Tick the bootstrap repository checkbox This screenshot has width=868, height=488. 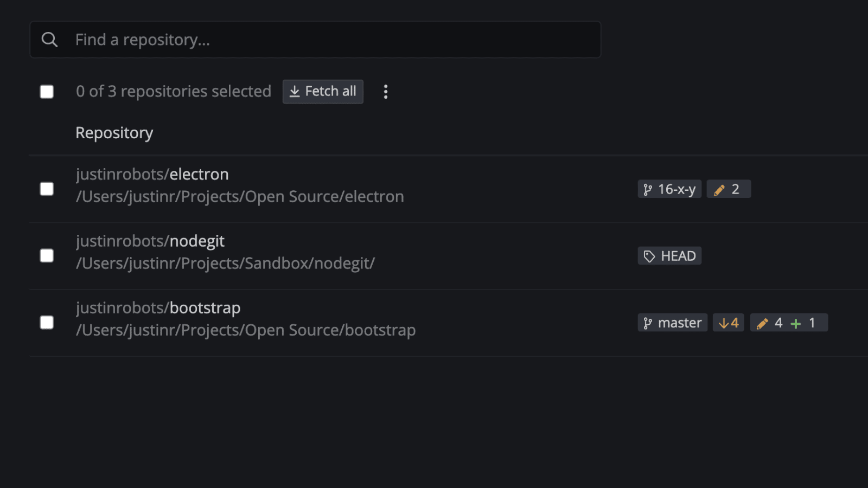(47, 323)
